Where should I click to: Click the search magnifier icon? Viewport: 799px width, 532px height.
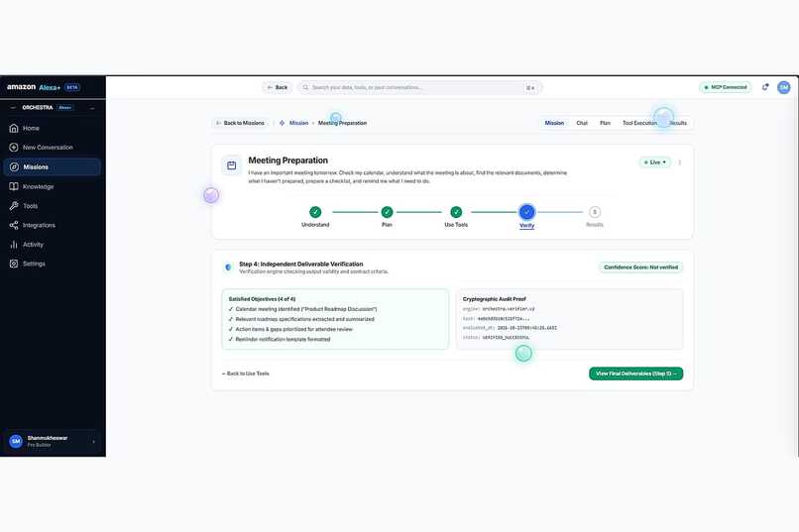pyautogui.click(x=305, y=87)
